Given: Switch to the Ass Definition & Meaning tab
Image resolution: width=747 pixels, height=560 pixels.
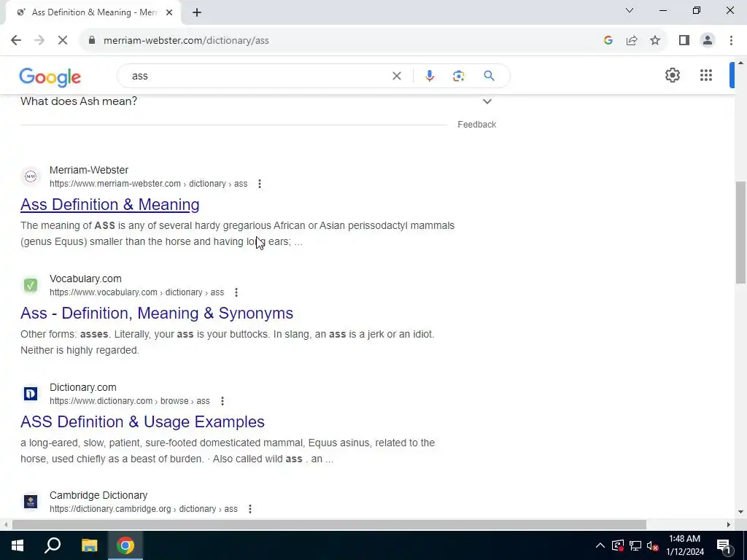Looking at the screenshot, I should coord(93,12).
